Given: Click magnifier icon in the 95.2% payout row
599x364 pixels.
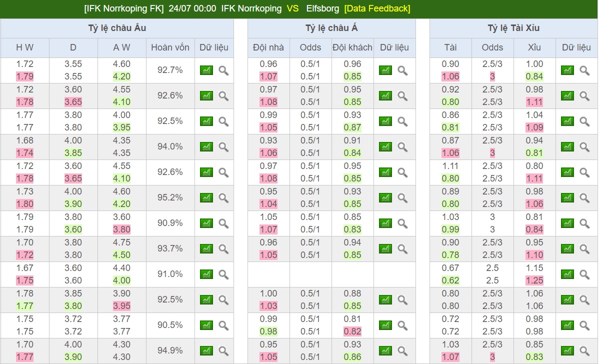Looking at the screenshot, I should pos(223,198).
